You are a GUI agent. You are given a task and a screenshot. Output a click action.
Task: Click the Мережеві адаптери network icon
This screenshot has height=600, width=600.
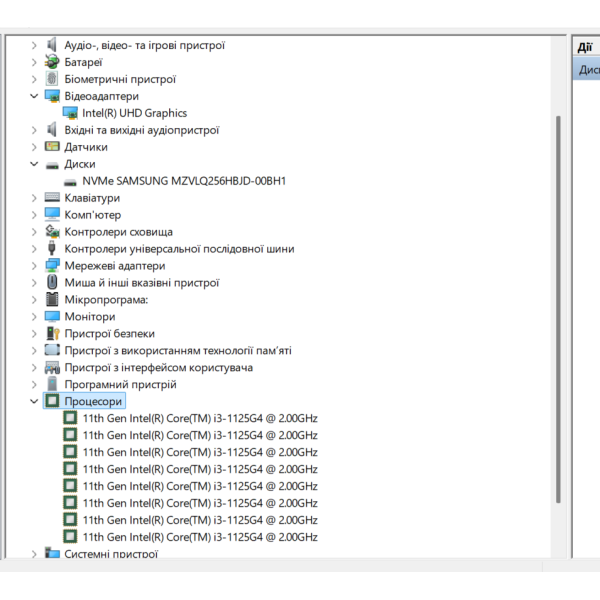point(52,265)
